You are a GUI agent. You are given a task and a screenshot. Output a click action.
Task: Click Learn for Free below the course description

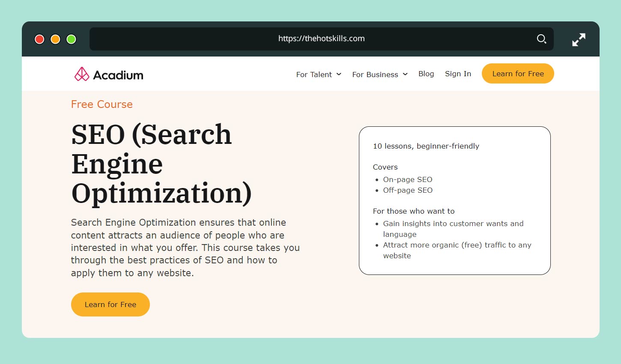pos(110,304)
